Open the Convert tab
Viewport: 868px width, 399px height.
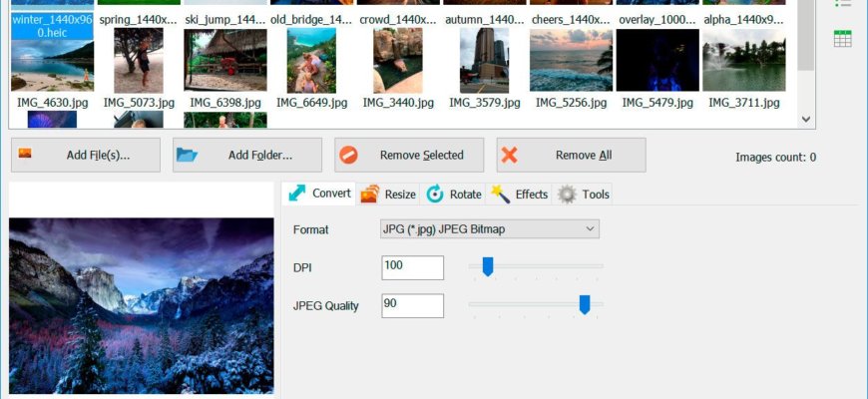coord(319,194)
